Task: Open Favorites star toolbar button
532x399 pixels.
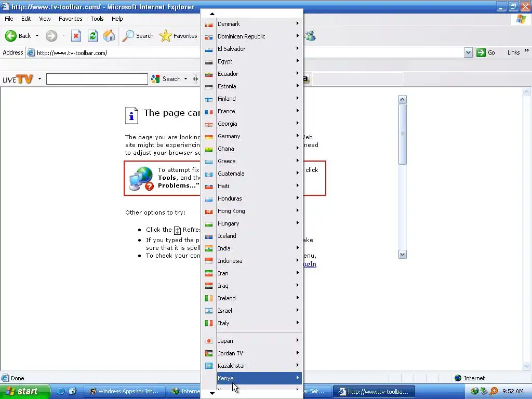Action: (179, 36)
